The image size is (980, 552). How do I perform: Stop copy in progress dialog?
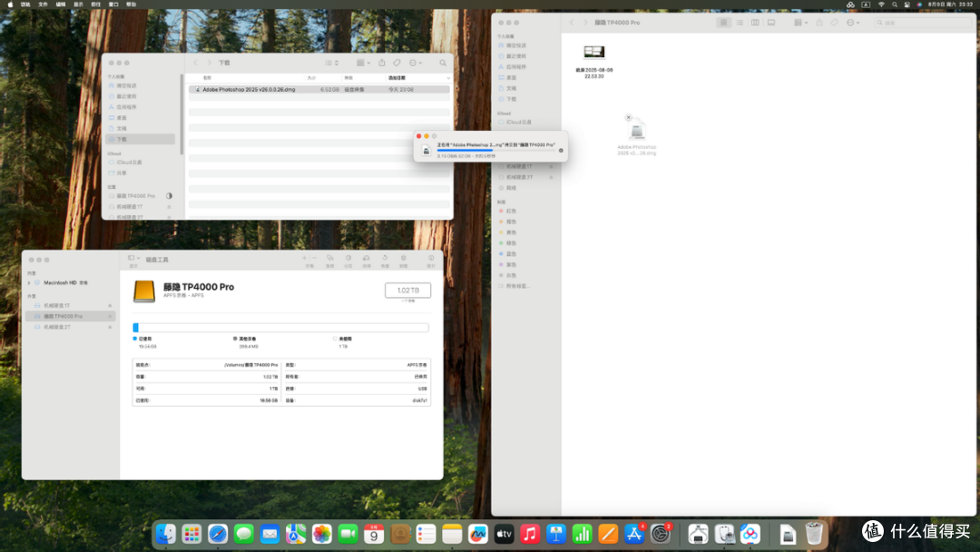pos(561,150)
